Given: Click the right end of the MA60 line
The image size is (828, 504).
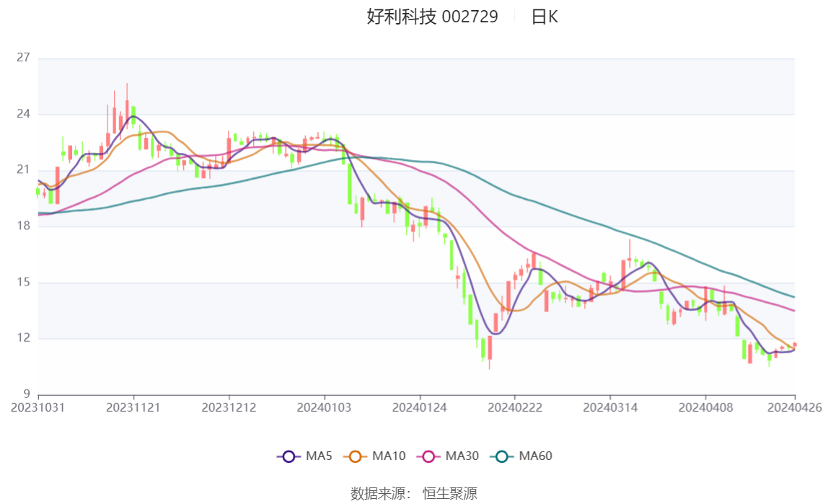Looking at the screenshot, I should tap(793, 297).
